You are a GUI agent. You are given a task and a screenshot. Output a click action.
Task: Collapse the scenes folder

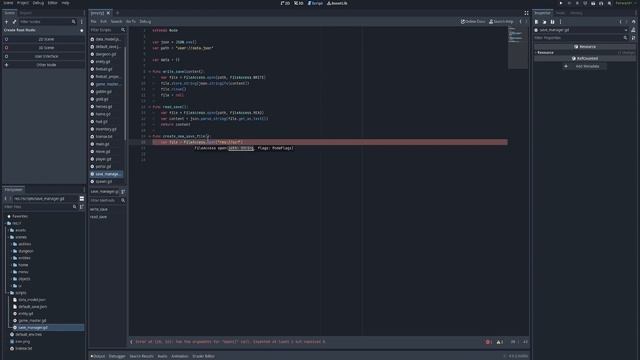coord(9,237)
